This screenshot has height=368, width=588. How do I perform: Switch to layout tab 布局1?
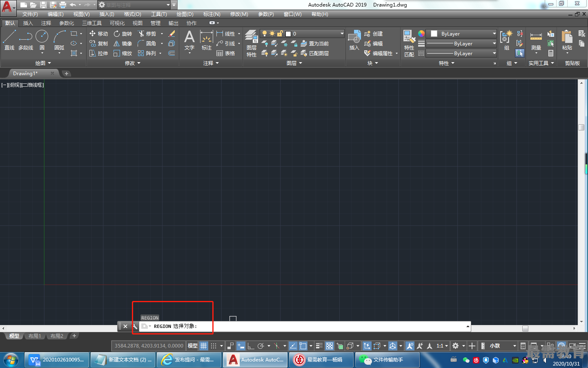pyautogui.click(x=35, y=336)
